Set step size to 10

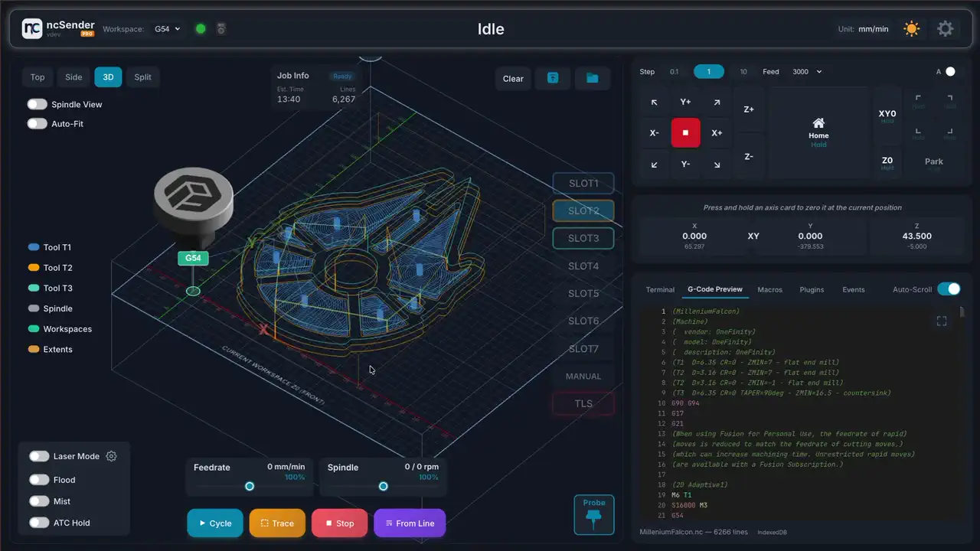[x=743, y=71]
